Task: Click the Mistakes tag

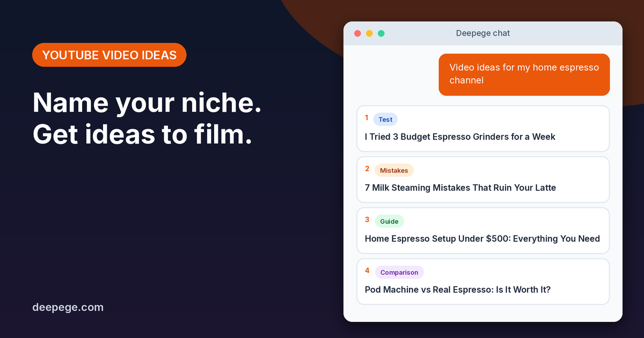Action: [x=394, y=171]
